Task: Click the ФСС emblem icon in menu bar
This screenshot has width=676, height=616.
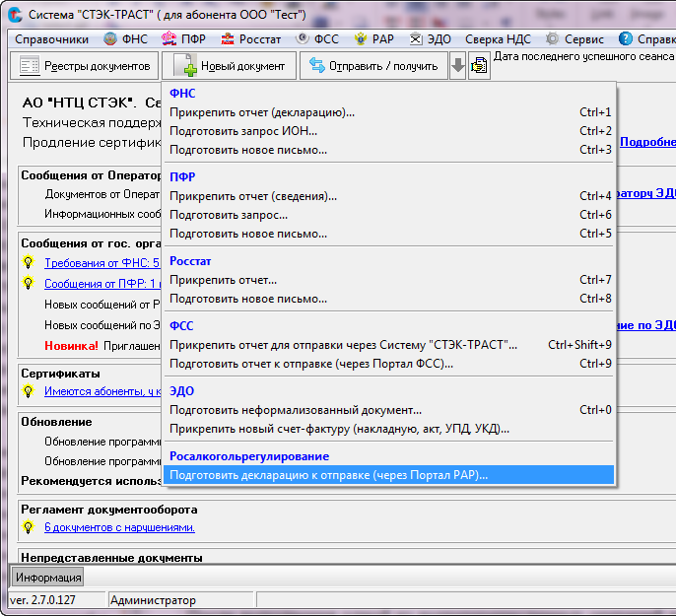Action: 303,38
